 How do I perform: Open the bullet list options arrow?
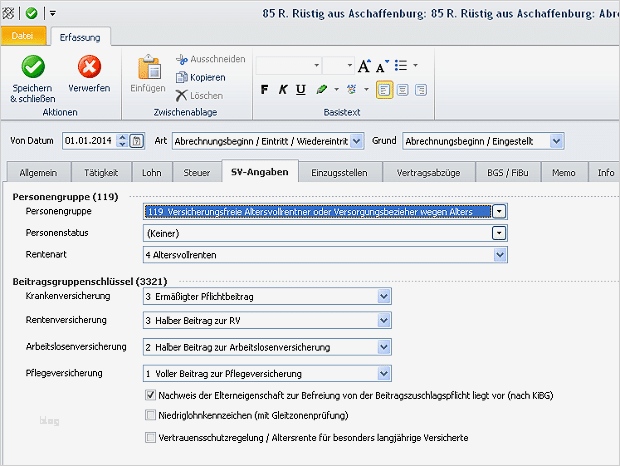coord(415,66)
